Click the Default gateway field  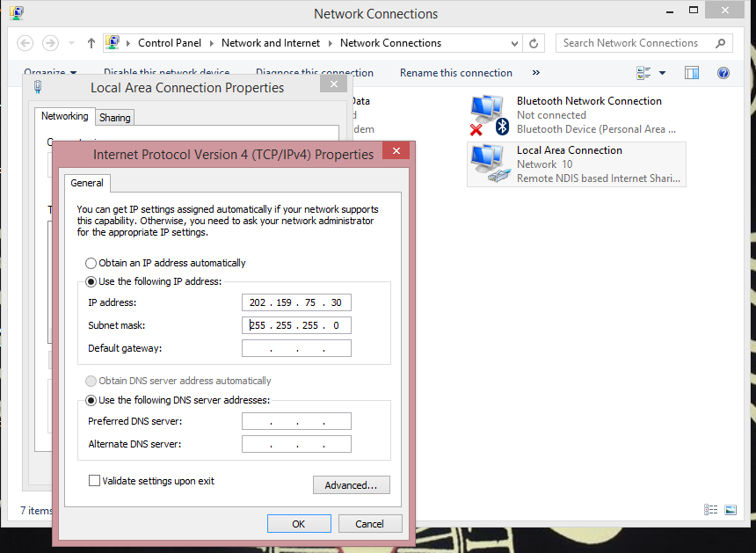coord(296,348)
